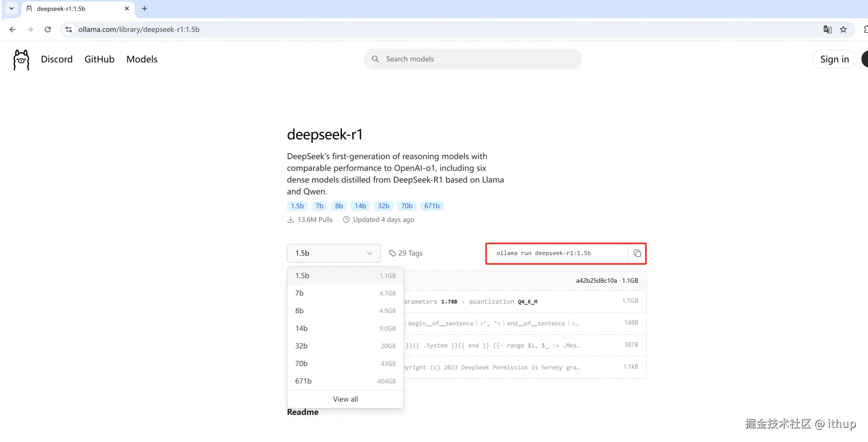Go forward in browser history
868x442 pixels.
[30, 29]
